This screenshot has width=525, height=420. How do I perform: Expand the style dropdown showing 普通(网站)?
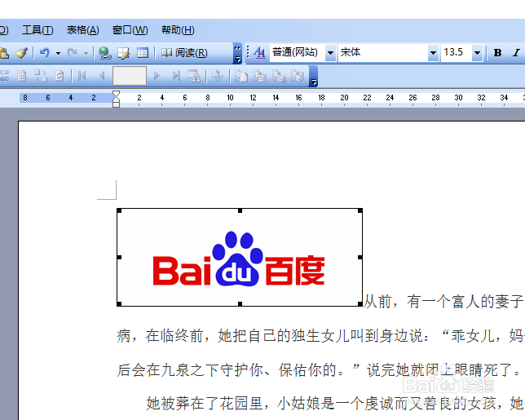pos(330,52)
